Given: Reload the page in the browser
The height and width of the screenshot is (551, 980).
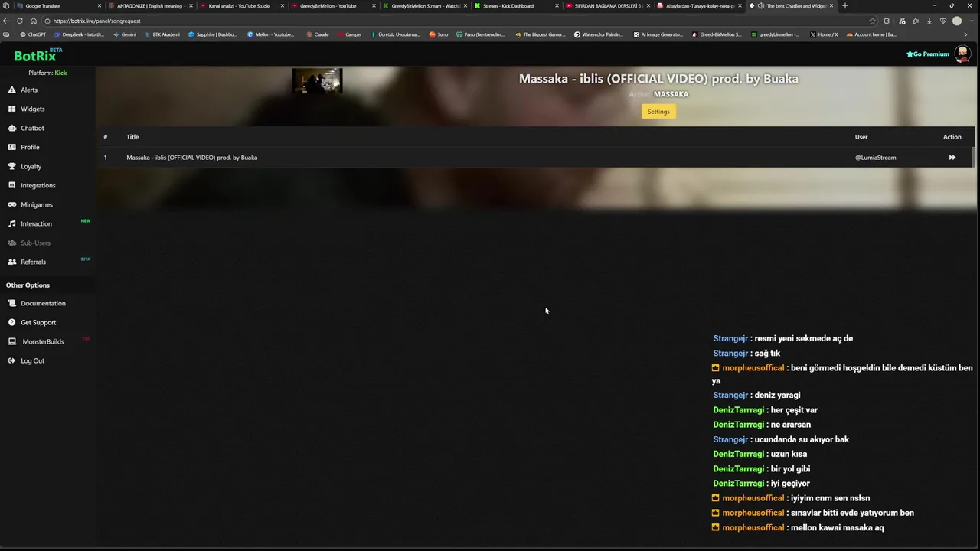Looking at the screenshot, I should point(20,21).
